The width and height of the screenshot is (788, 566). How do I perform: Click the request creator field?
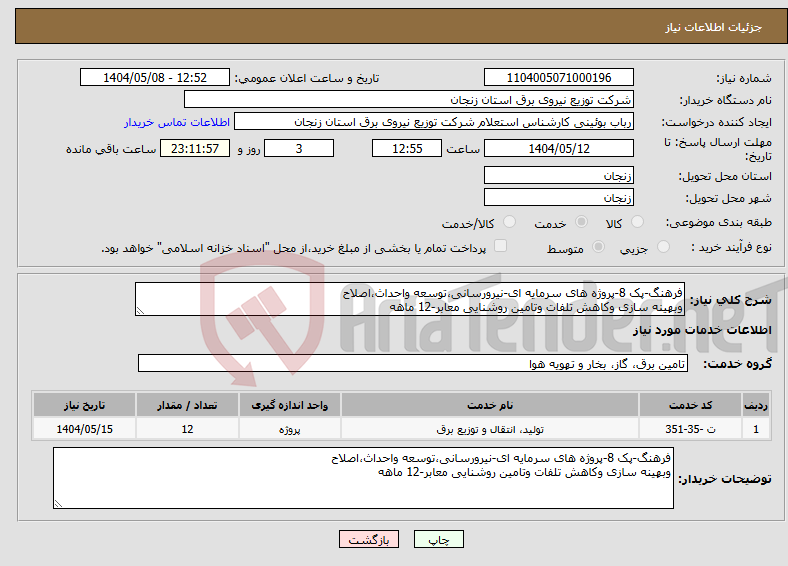tap(434, 122)
